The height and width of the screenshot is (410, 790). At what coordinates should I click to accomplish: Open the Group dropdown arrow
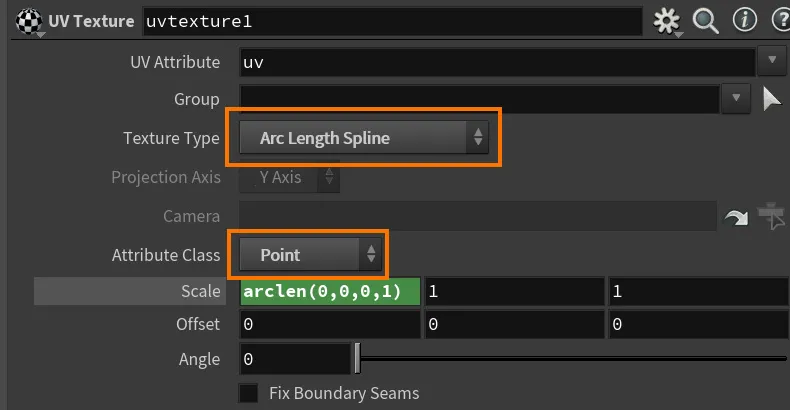pyautogui.click(x=736, y=99)
